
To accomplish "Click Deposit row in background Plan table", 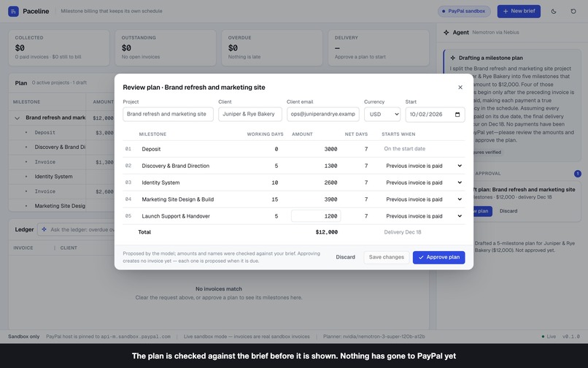I will [62, 133].
